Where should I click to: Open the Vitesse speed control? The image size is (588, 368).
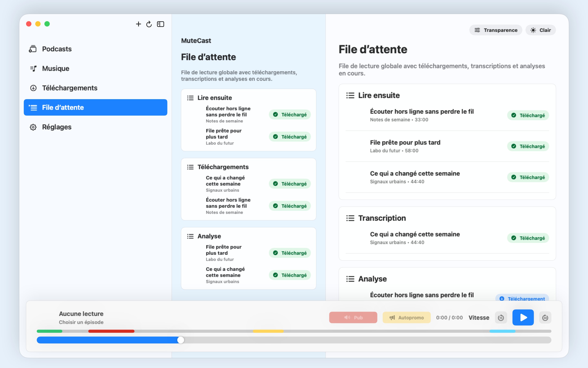coord(479,318)
